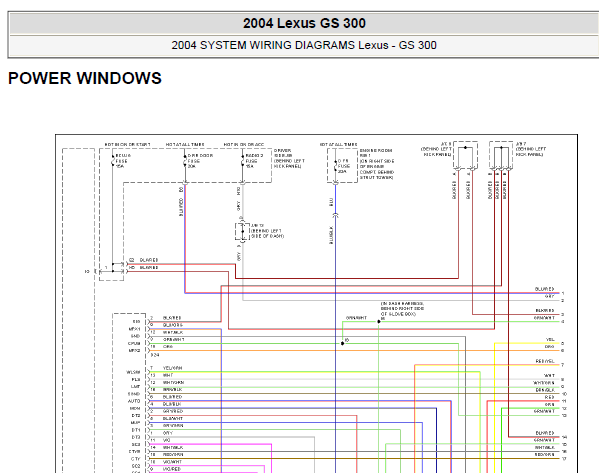Select 'HOT AT ALL TIMES' above DRR DOOR fuse
This screenshot has height=473, width=599.
tap(185, 145)
